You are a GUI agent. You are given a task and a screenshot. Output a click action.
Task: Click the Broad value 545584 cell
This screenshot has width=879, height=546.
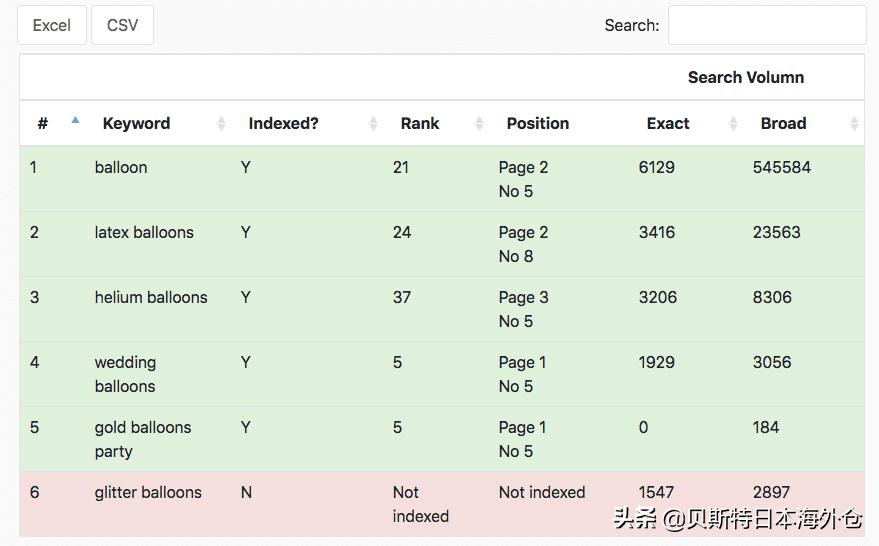[x=781, y=168]
